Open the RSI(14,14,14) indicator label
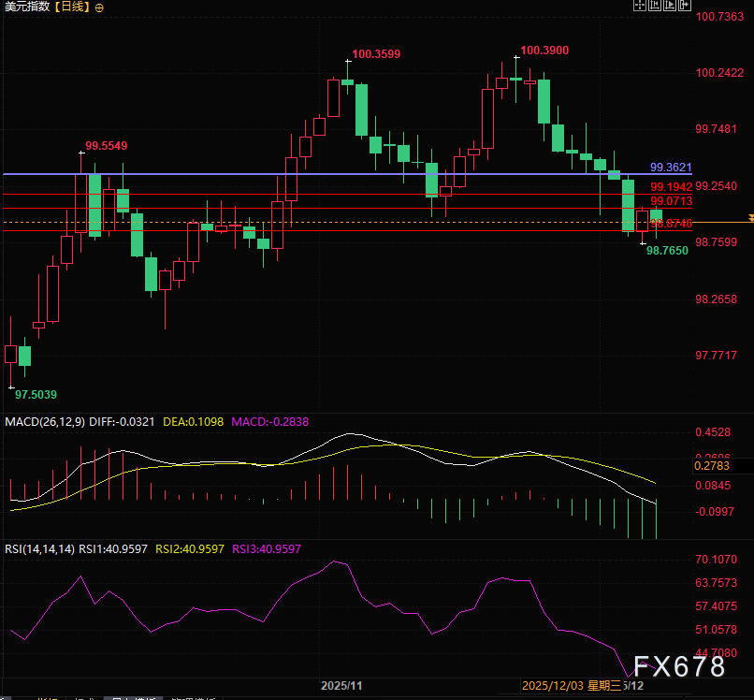 [x=39, y=548]
